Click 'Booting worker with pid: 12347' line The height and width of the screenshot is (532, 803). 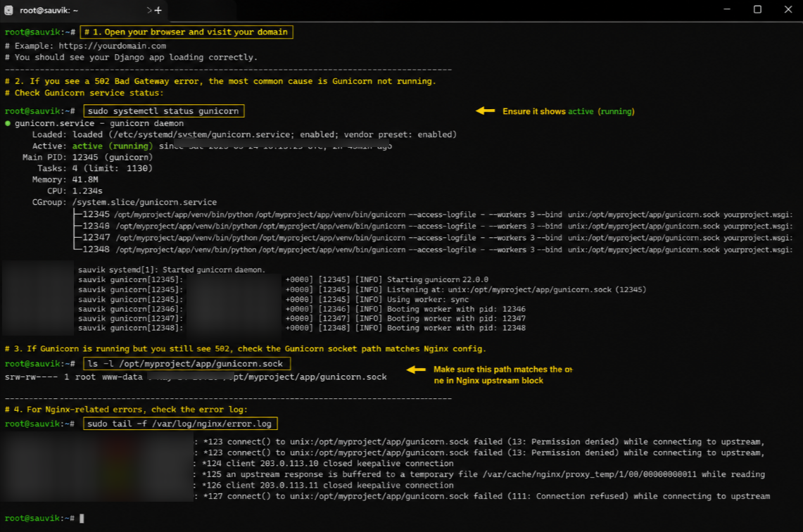click(x=302, y=319)
